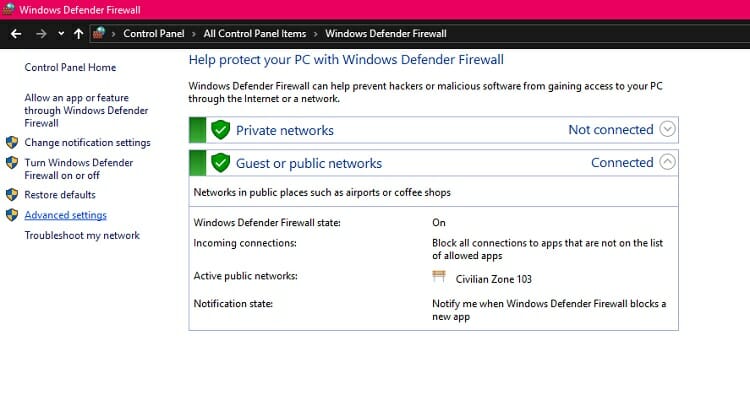Open Turn Windows Defender Firewall on or off
750x411 pixels.
point(79,169)
